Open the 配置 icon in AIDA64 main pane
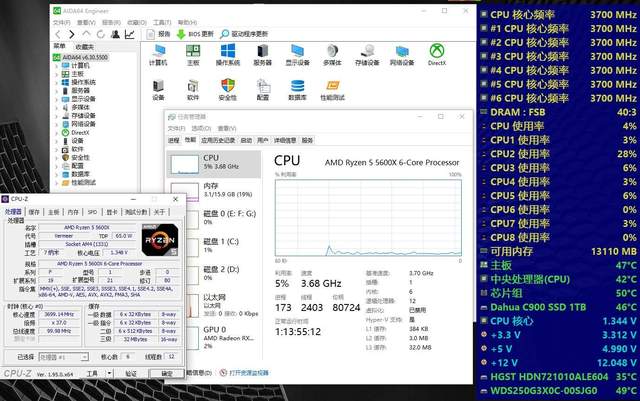Viewport: 640px width, 401px height. [262, 90]
